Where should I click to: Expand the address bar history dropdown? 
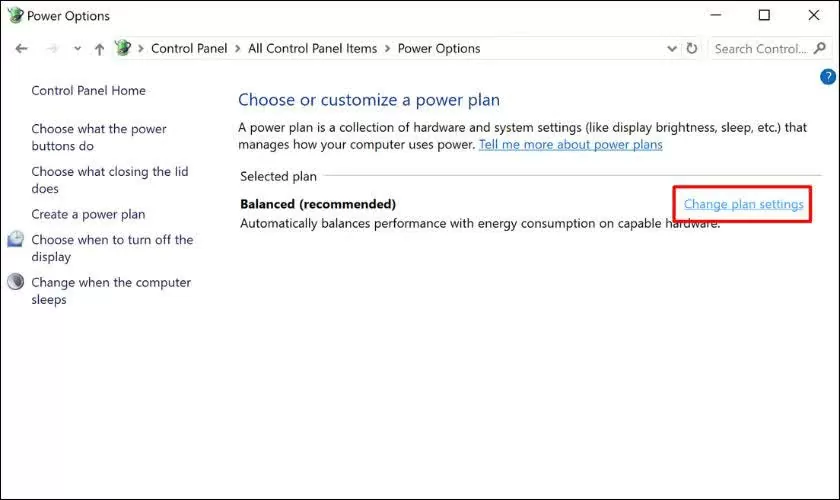coord(672,49)
